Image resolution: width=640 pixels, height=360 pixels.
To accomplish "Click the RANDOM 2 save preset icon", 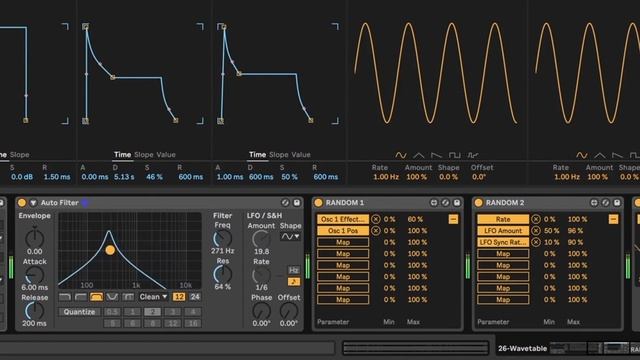I will [617, 202].
